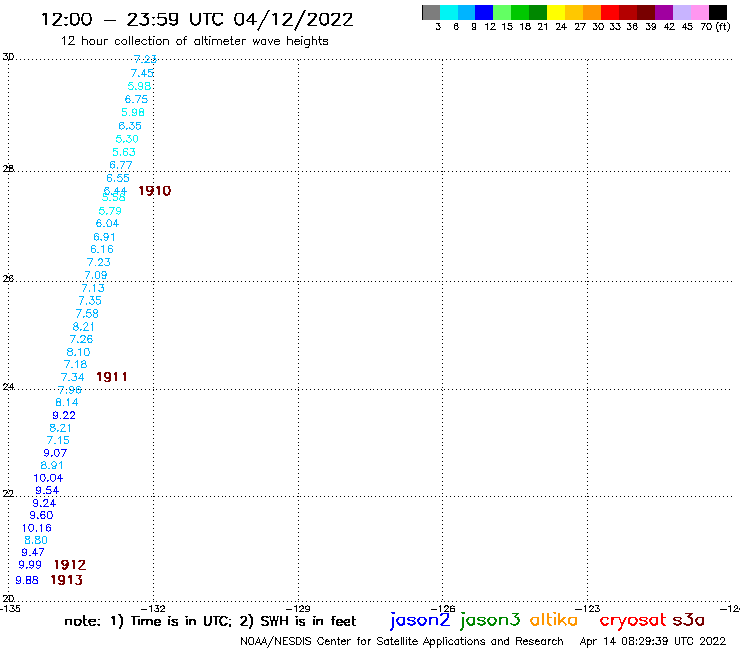Click the 7.18 wave height value
This screenshot has height=650, width=740.
tap(76, 364)
